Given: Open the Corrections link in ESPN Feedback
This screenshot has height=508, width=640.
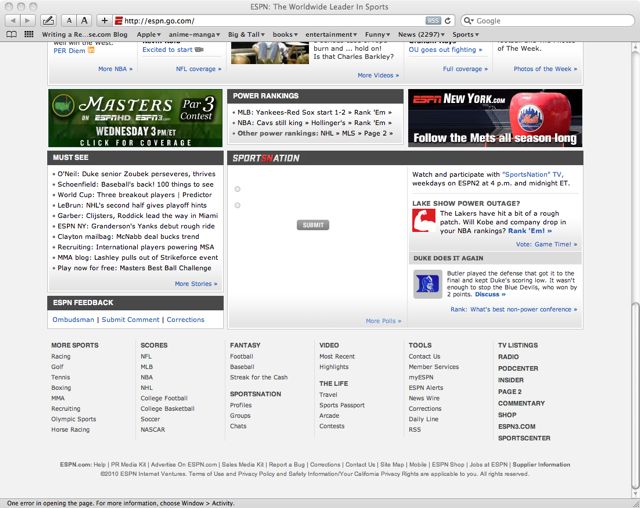Looking at the screenshot, I should coord(185,319).
